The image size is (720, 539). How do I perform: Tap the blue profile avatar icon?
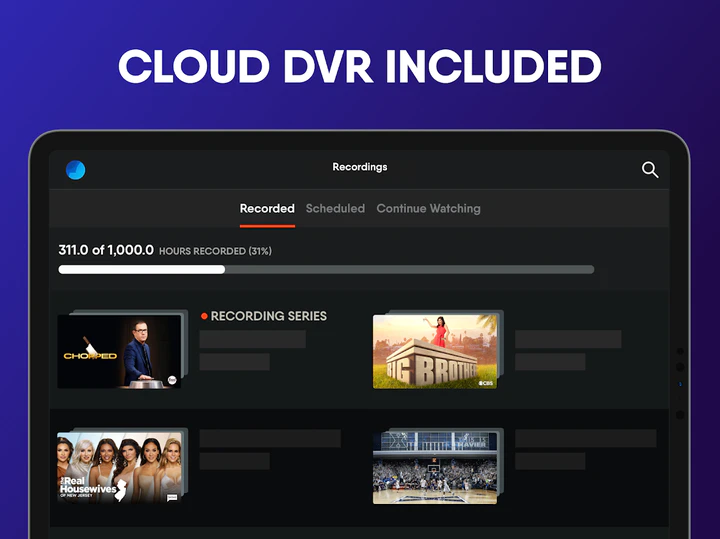(75, 170)
